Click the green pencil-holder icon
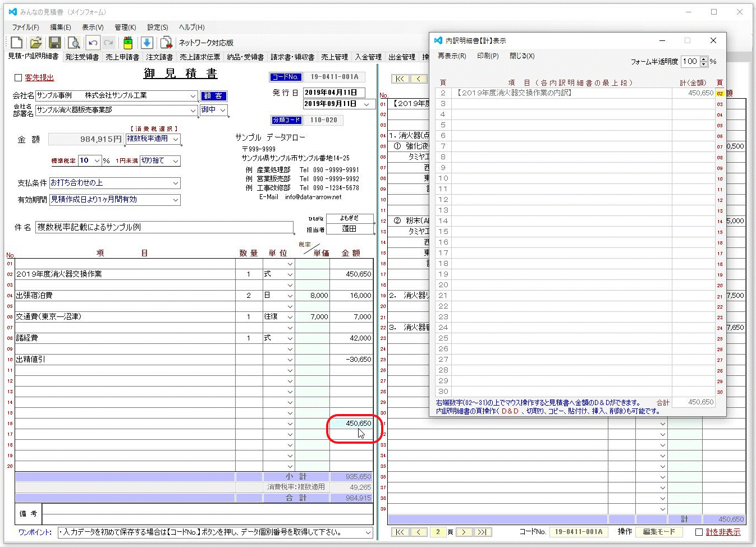Image resolution: width=756 pixels, height=547 pixels. (128, 43)
